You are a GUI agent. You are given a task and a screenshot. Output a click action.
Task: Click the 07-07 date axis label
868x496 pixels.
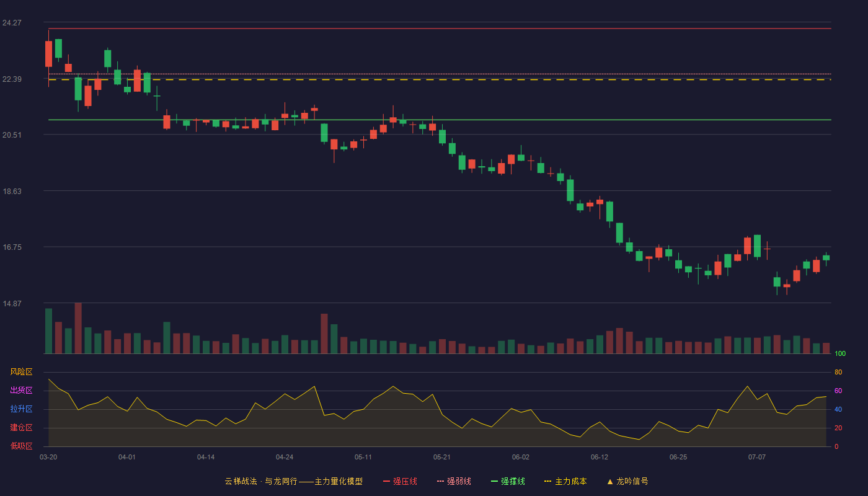[757, 457]
